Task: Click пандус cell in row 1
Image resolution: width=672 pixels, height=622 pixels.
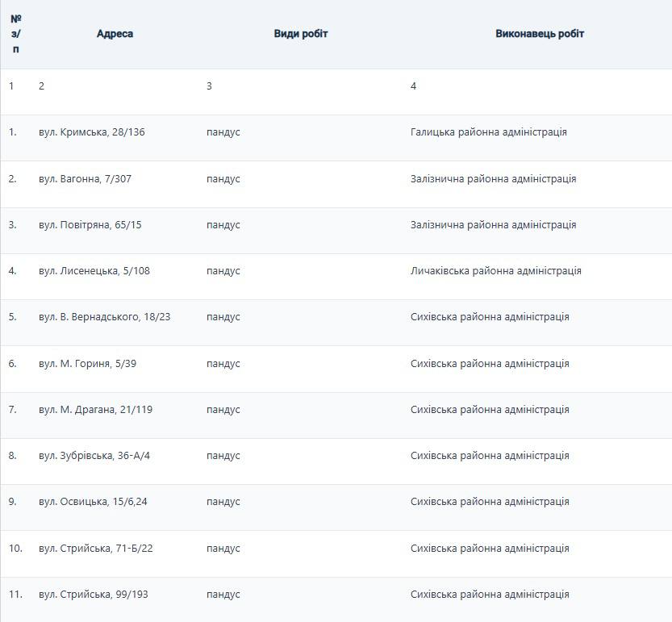Action: coord(223,132)
